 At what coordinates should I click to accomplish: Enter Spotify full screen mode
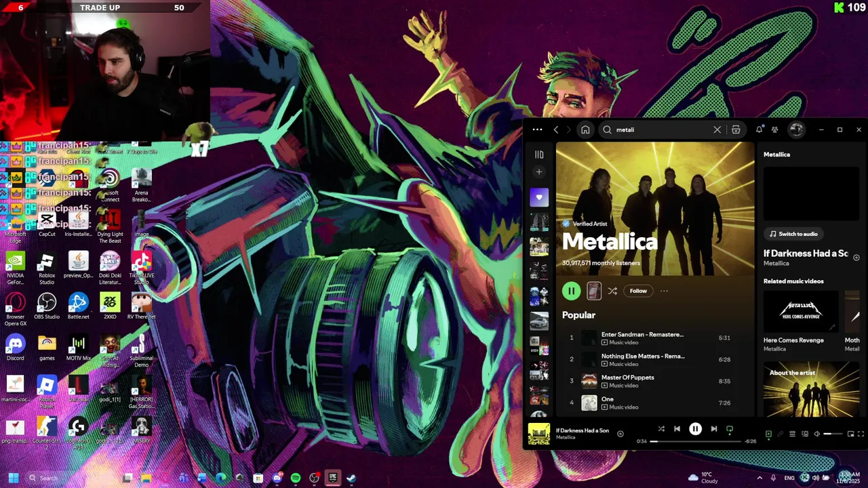861,434
